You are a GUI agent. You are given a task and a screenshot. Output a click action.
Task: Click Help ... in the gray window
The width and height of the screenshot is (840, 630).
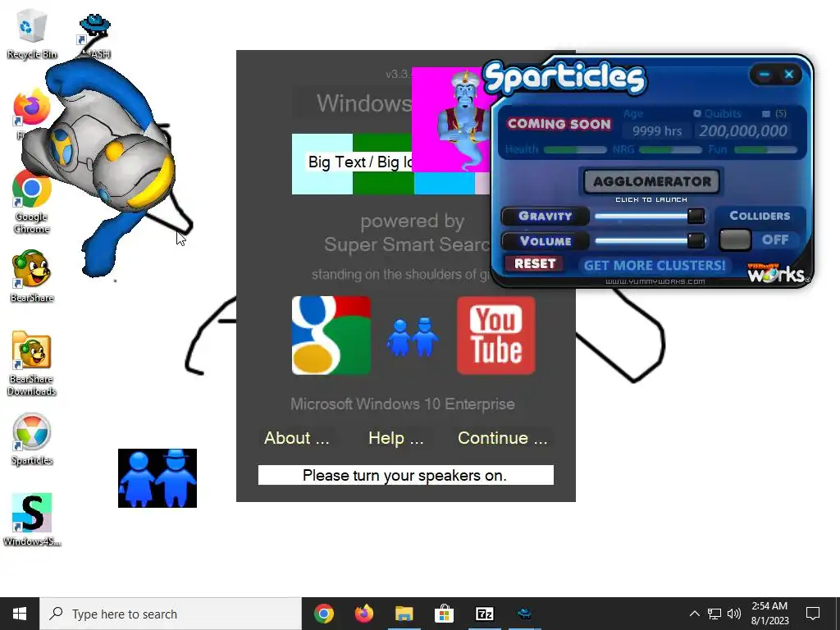(396, 438)
